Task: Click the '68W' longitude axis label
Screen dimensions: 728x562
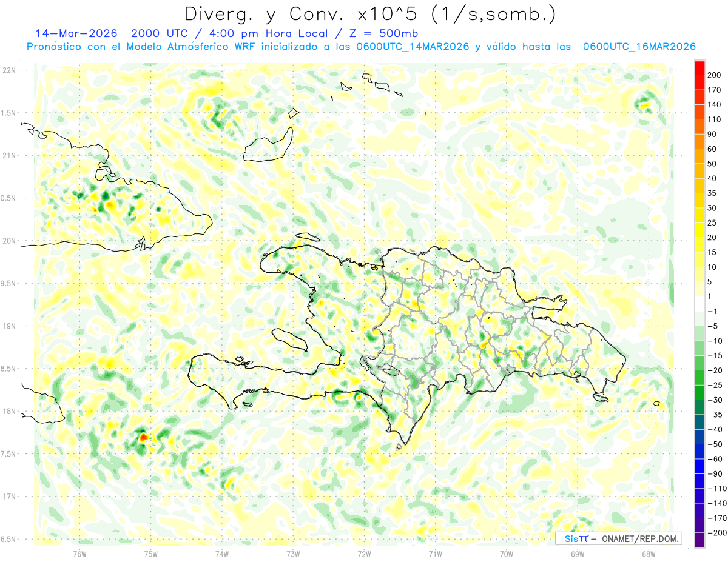Action: pos(649,554)
